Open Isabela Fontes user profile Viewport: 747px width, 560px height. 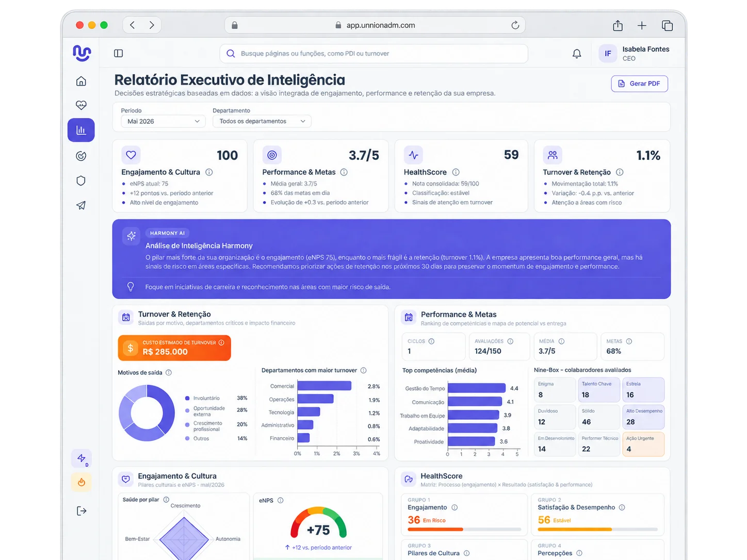tap(634, 53)
